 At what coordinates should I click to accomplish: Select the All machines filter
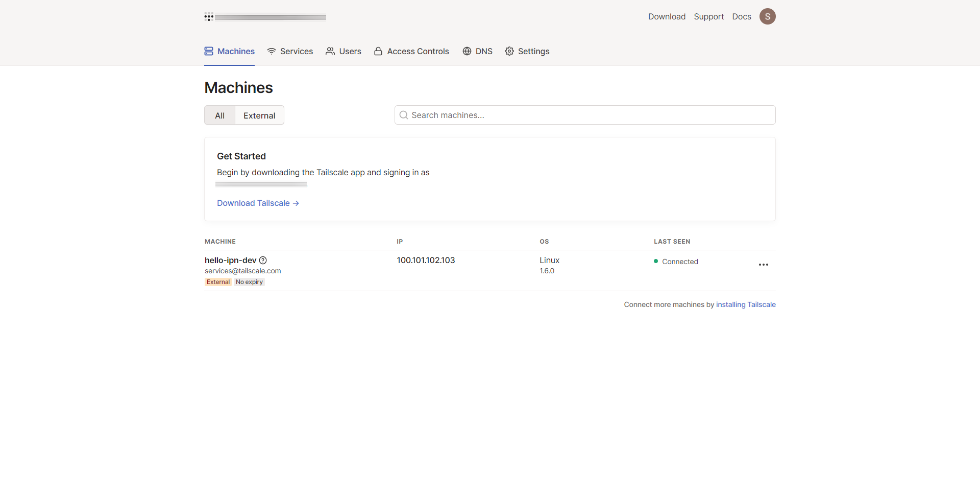point(219,115)
